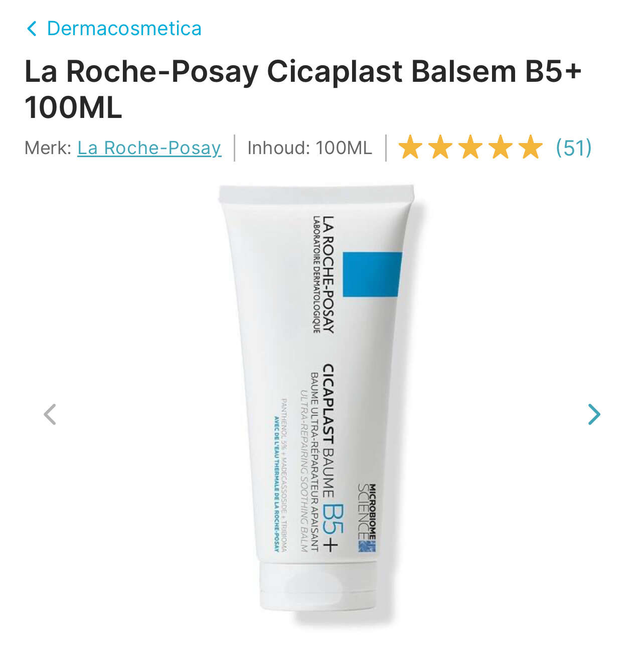The height and width of the screenshot is (669, 644).
Task: Show the previous product image
Action: 50,415
